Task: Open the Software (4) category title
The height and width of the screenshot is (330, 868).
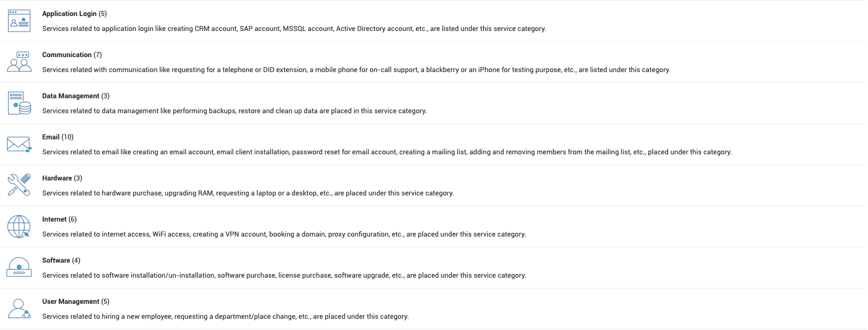Action: click(61, 261)
